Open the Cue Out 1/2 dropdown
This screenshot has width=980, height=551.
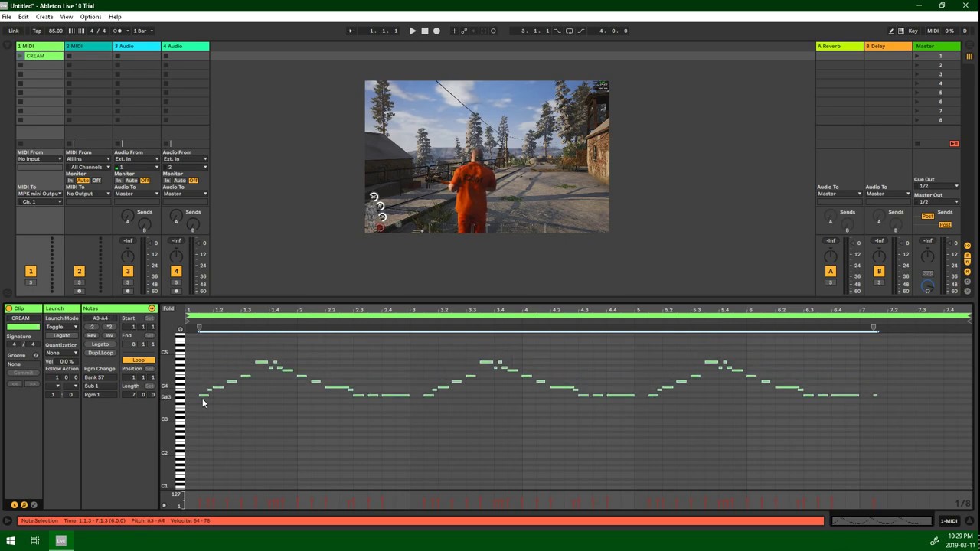pos(936,186)
